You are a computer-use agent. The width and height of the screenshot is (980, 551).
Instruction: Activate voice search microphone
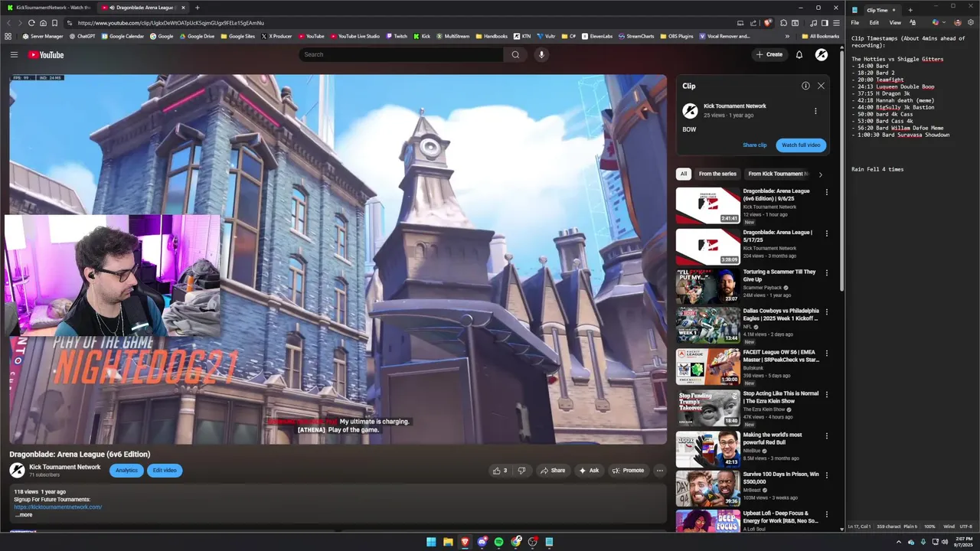541,54
